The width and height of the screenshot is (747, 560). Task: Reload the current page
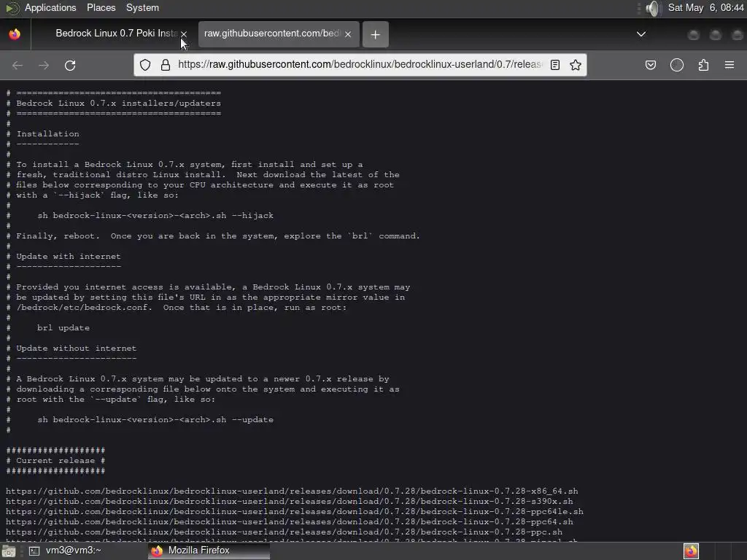tap(70, 65)
